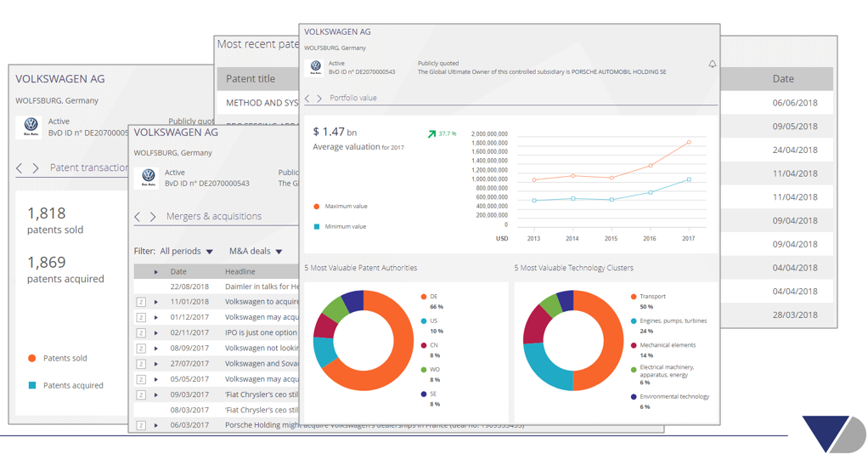Click DE 66 % legend entry
The width and height of the screenshot is (868, 454).
coord(432,301)
